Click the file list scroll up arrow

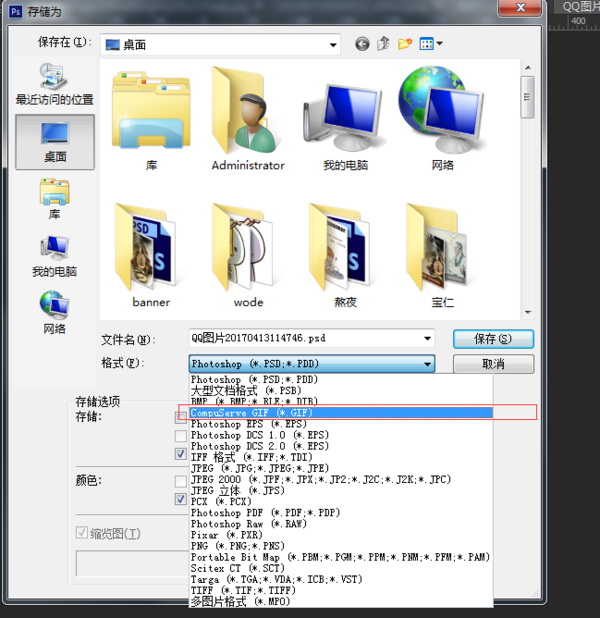[528, 68]
